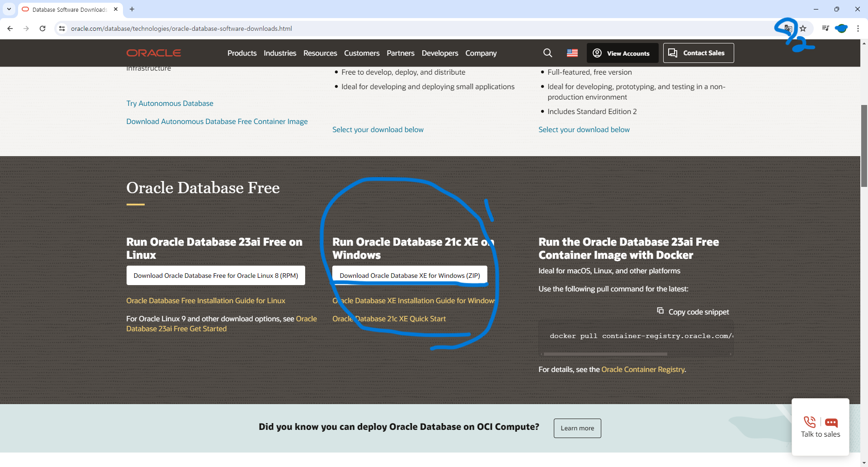
Task: Click the page vertical scrollbar thumb
Action: (864, 146)
